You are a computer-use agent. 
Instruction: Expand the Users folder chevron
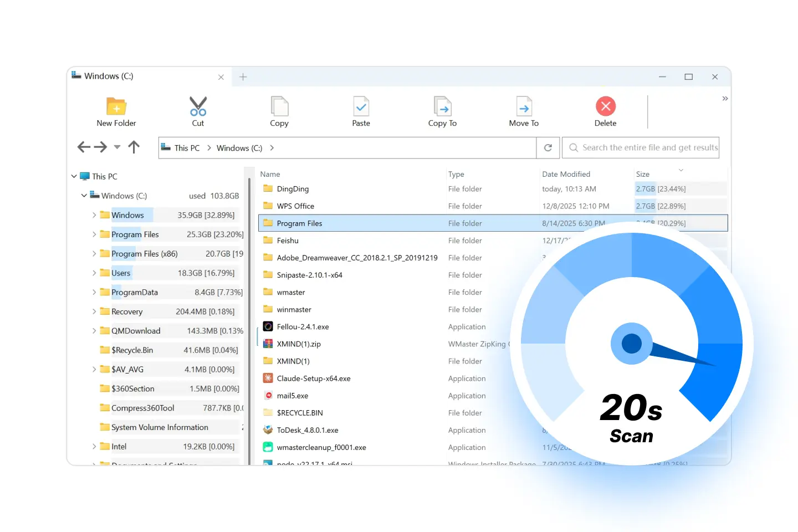pyautogui.click(x=94, y=273)
